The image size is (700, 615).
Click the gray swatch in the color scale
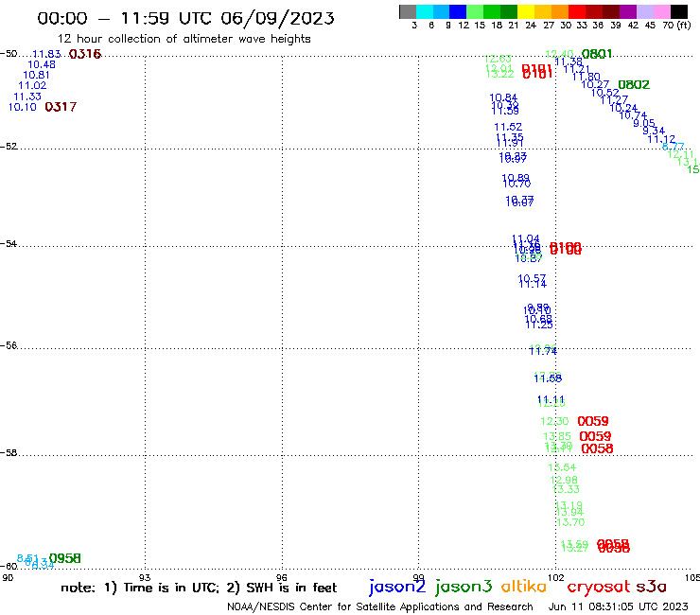[x=408, y=11]
